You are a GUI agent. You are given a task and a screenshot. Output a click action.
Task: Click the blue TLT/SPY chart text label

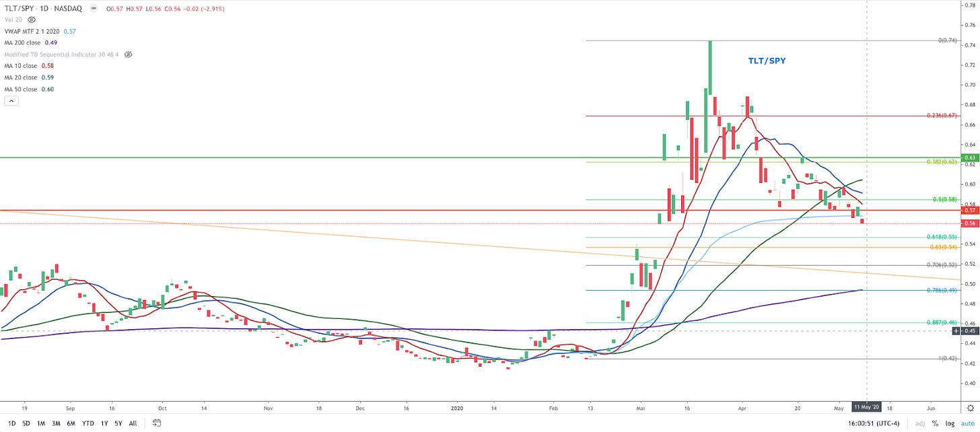click(767, 61)
